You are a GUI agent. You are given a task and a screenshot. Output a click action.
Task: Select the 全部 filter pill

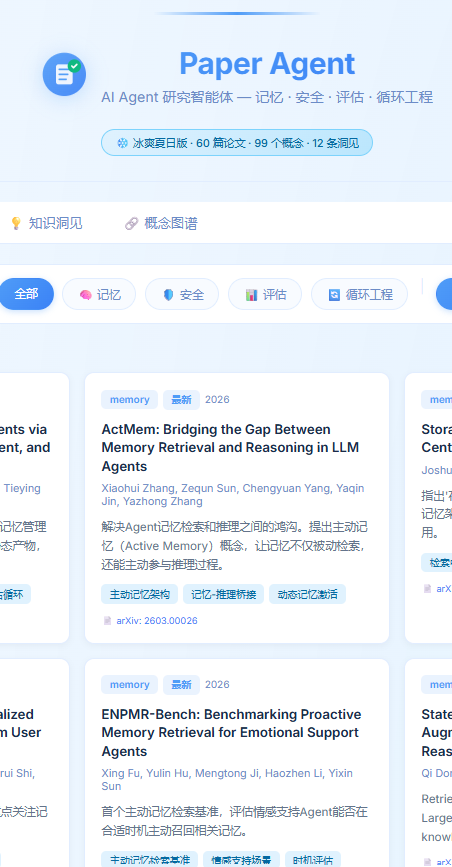pos(26,294)
